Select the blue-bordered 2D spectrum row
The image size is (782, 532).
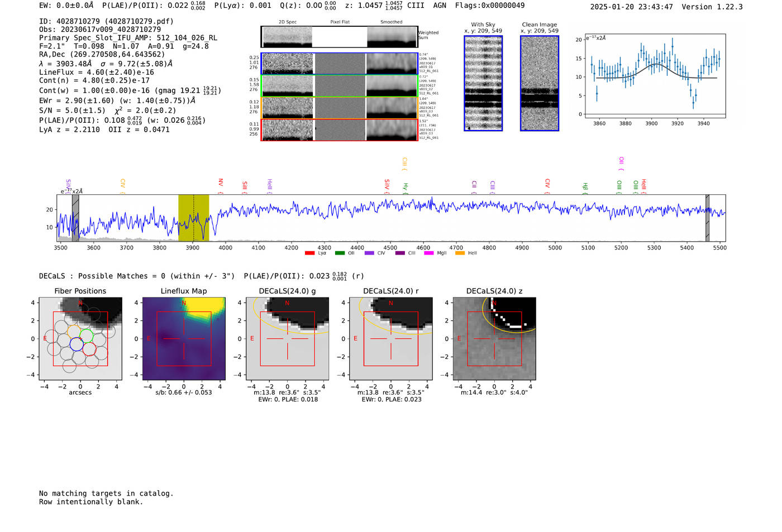click(x=340, y=64)
